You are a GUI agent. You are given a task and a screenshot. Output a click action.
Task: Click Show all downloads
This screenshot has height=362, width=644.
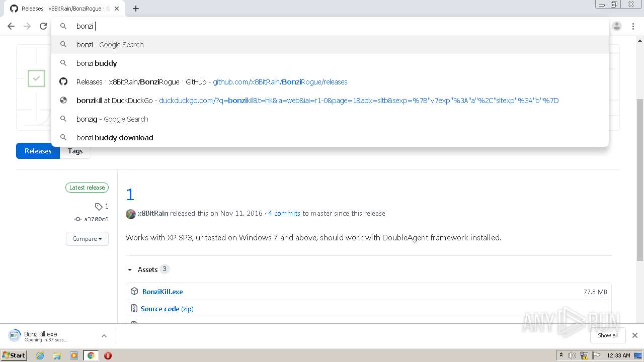pyautogui.click(x=607, y=335)
